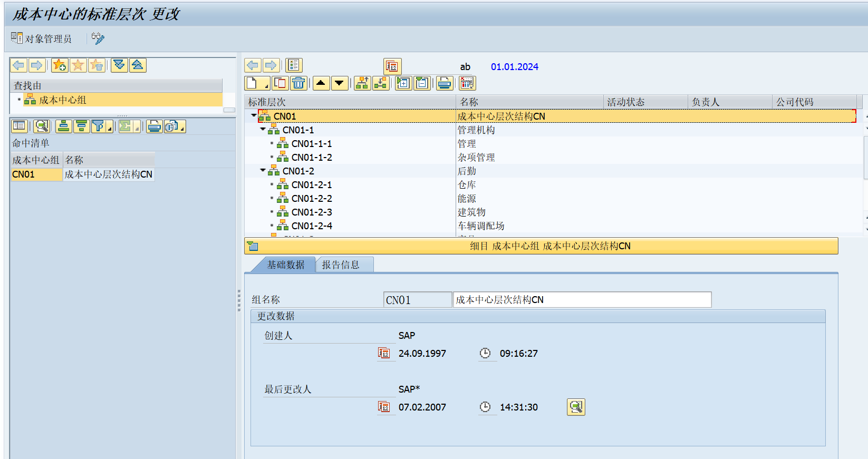Click the add to favorites star icon

coord(60,65)
